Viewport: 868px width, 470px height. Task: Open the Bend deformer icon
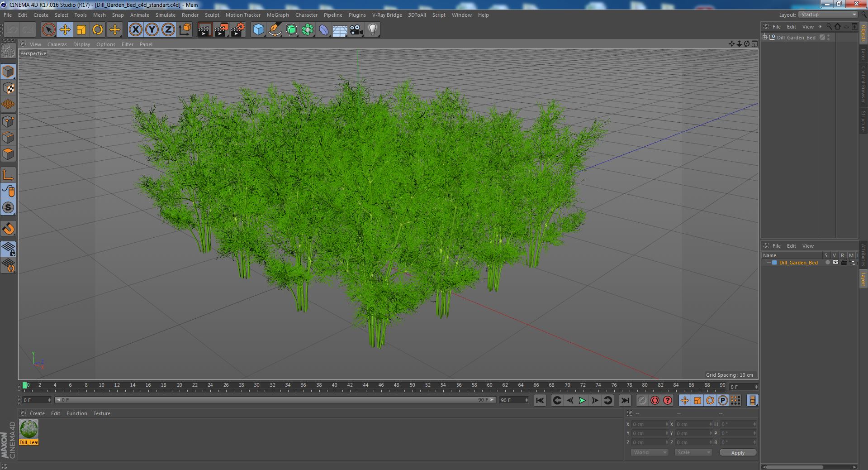(x=324, y=30)
